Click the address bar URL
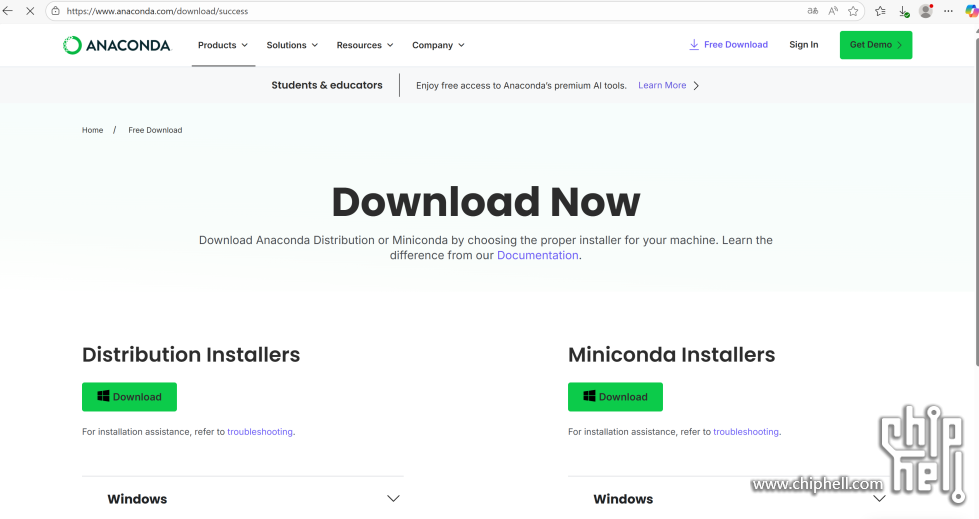 click(157, 11)
